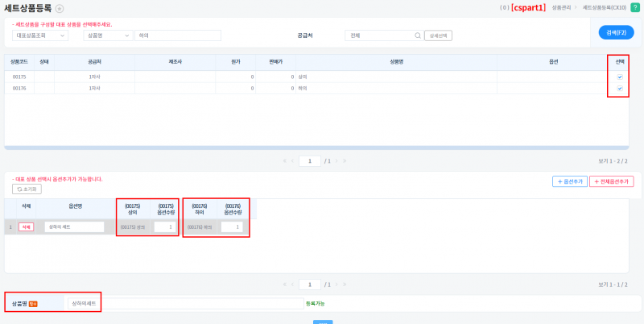Image resolution: width=644 pixels, height=324 pixels.
Task: Click the search keyword input containing 하의
Action: (178, 35)
